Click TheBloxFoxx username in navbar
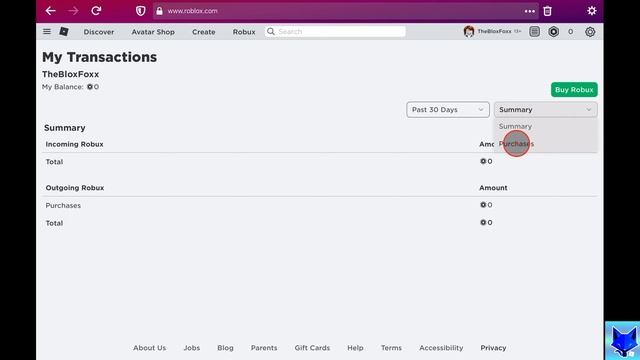Screen dimensions: 640x360 click(x=494, y=31)
